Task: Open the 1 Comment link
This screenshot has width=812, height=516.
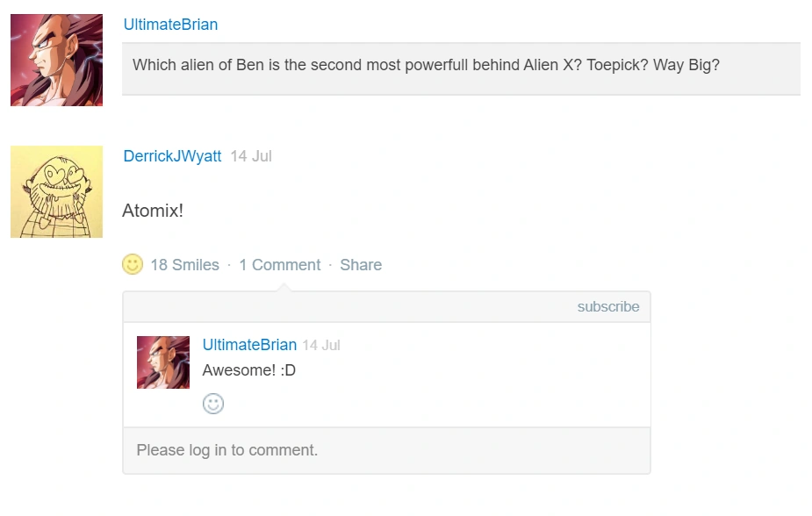Action: point(279,265)
